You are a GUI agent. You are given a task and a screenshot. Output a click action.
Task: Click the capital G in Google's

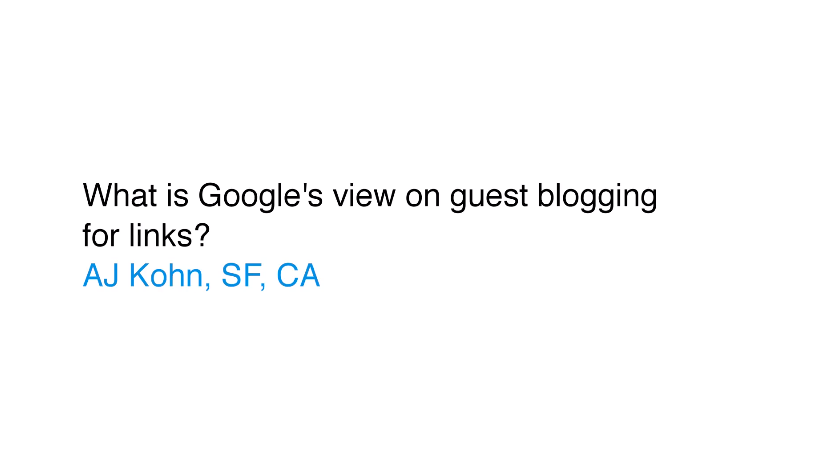point(210,195)
